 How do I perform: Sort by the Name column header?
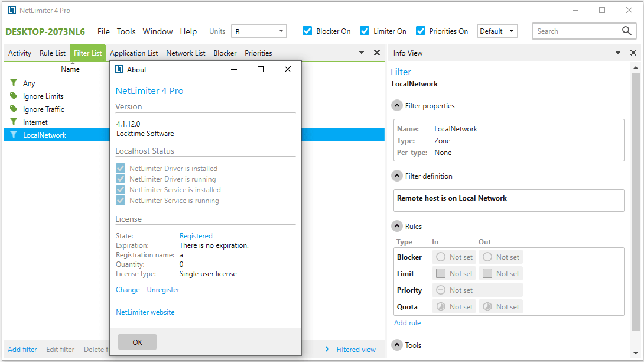click(70, 69)
